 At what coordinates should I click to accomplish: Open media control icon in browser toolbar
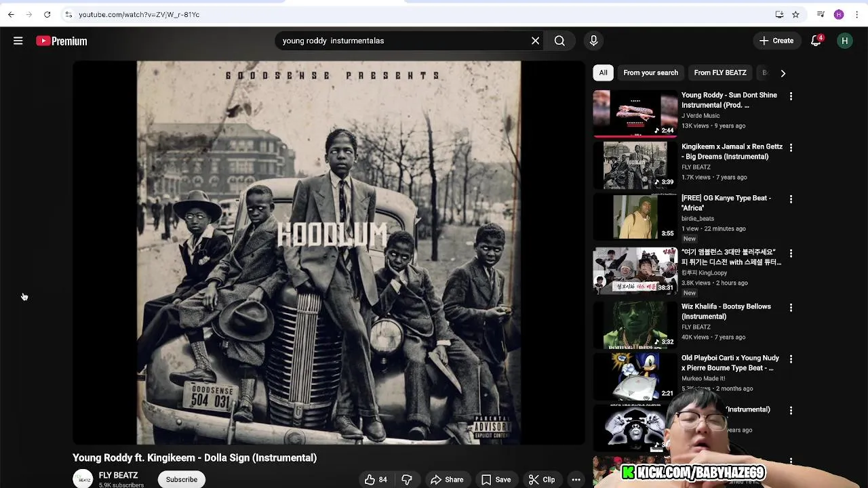[821, 14]
